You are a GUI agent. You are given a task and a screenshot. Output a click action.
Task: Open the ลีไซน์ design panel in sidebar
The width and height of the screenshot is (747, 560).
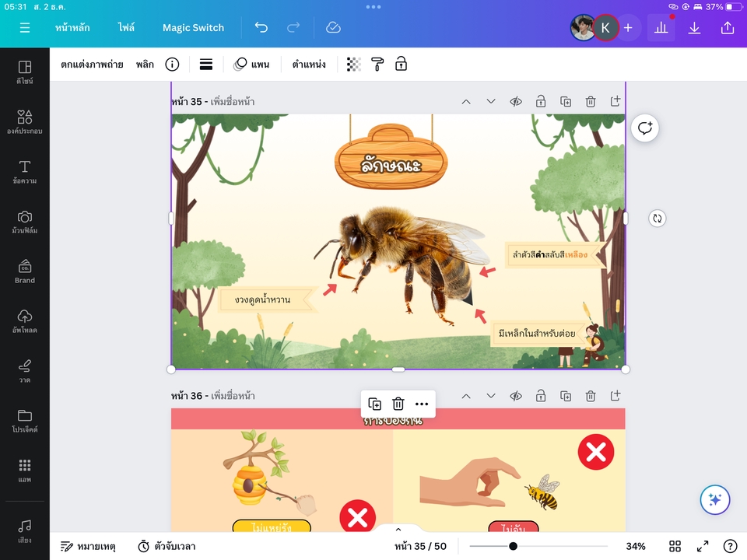(25, 72)
